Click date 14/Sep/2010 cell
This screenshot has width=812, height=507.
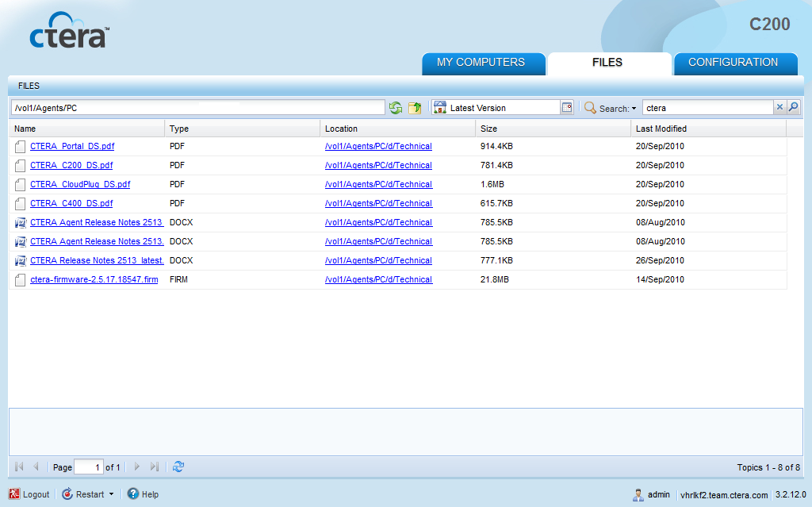pos(660,279)
